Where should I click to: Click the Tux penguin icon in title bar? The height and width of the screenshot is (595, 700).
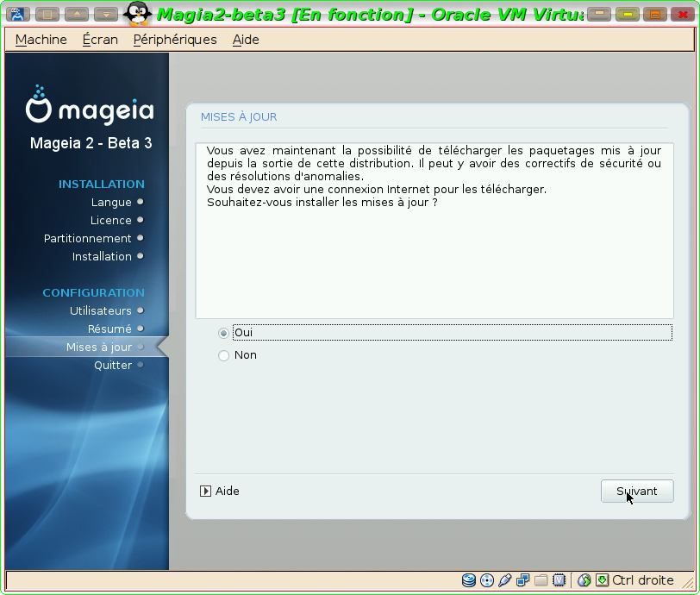138,14
